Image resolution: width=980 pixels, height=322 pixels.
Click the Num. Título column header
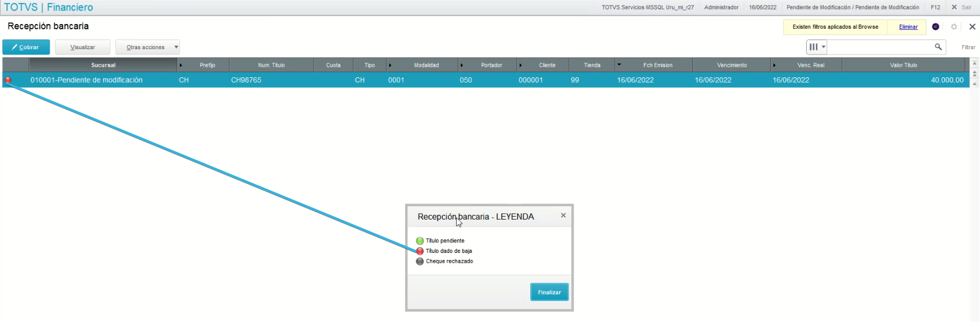(271, 65)
